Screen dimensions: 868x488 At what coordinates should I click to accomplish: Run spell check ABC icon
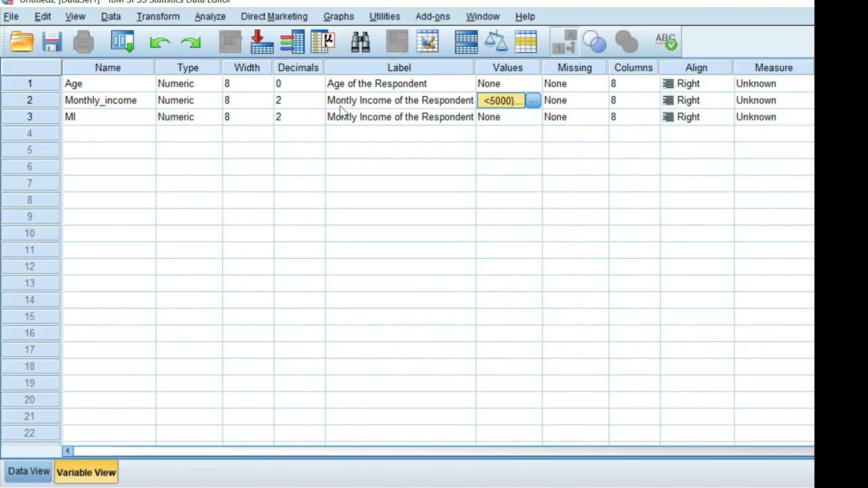(x=666, y=43)
